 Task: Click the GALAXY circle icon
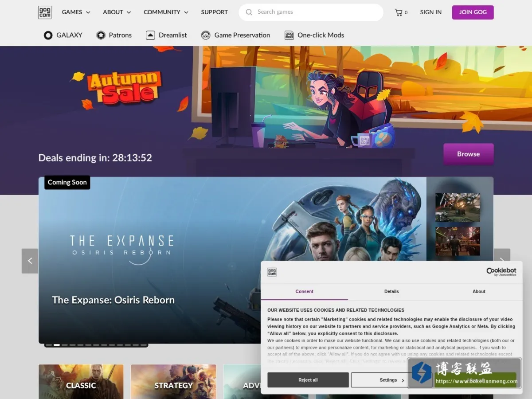click(x=48, y=35)
